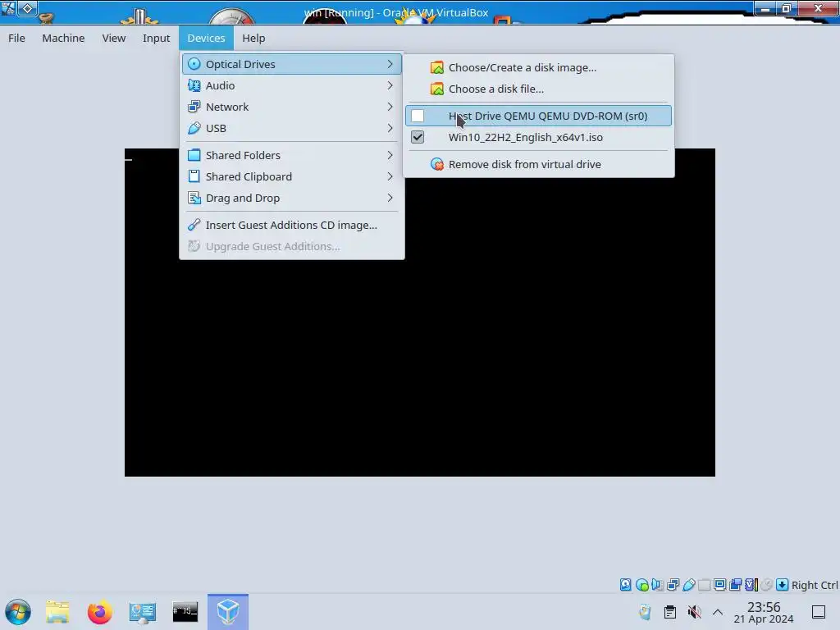840x630 pixels.
Task: Click the Optical Drives disc icon
Action: [x=194, y=64]
